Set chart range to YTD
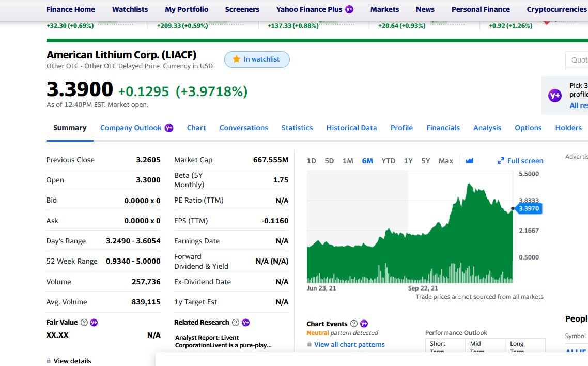This screenshot has height=366, width=588. [389, 161]
